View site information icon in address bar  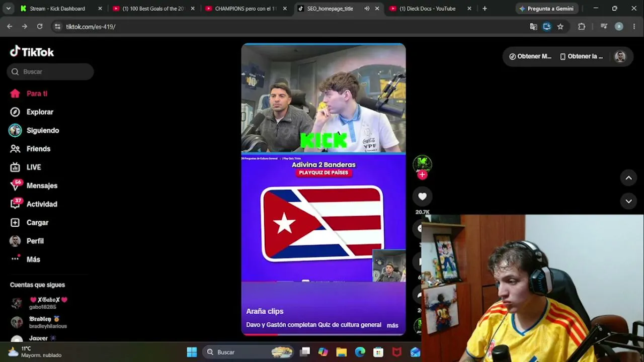(x=57, y=27)
